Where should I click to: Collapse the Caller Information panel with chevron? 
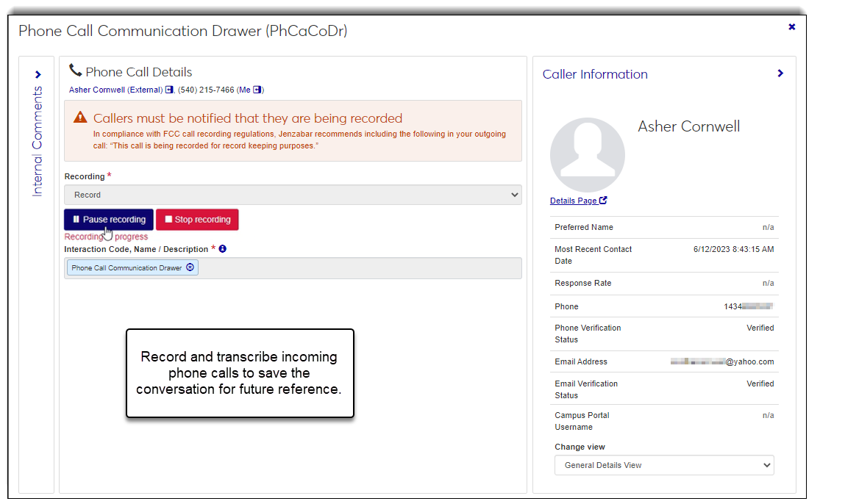tap(780, 73)
